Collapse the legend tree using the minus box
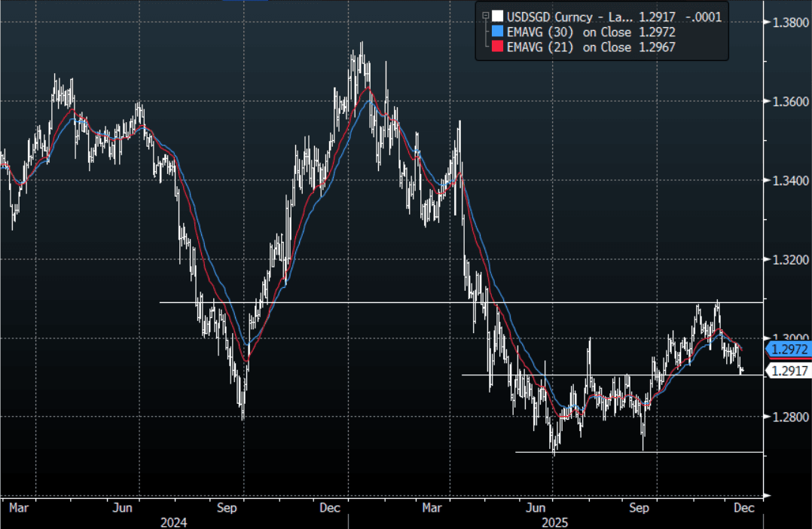 486,15
